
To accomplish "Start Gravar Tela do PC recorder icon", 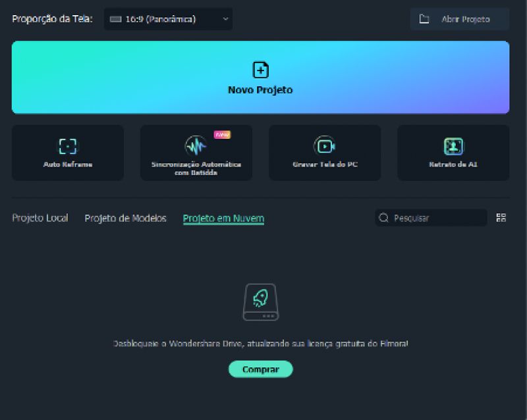I will click(325, 146).
